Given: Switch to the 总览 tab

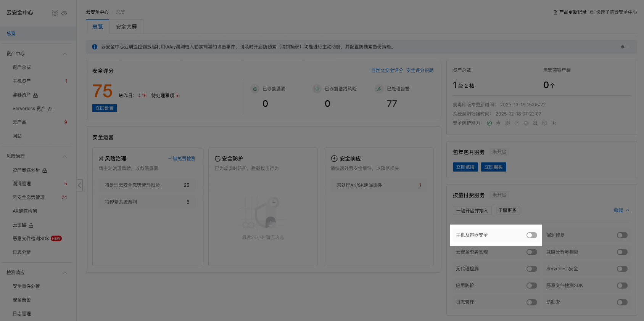Looking at the screenshot, I should (98, 27).
